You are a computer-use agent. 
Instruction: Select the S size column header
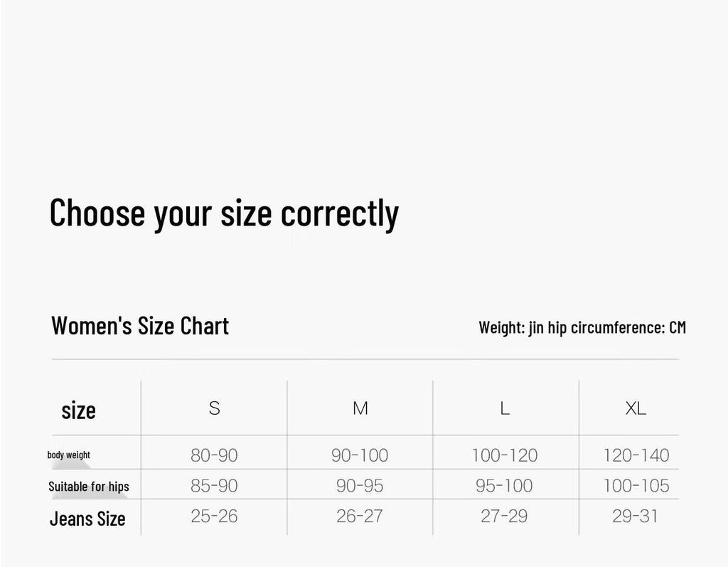tap(215, 408)
